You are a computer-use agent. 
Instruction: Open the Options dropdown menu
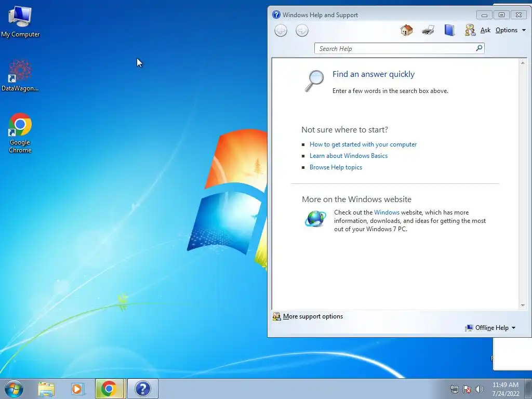coord(511,30)
